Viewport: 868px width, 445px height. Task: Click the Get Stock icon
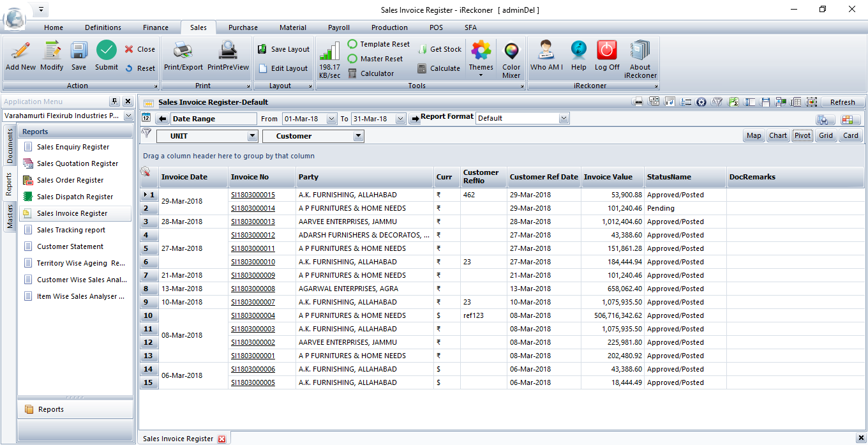point(439,49)
